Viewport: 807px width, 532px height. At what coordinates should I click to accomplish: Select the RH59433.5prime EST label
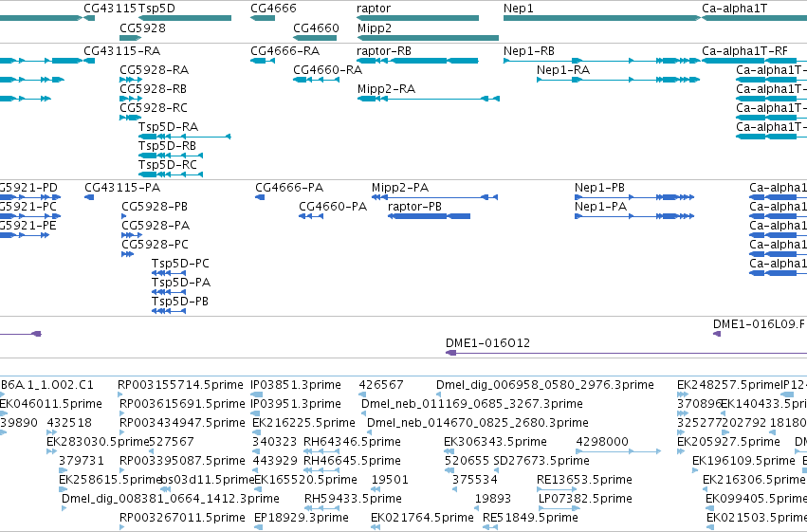coord(353,499)
